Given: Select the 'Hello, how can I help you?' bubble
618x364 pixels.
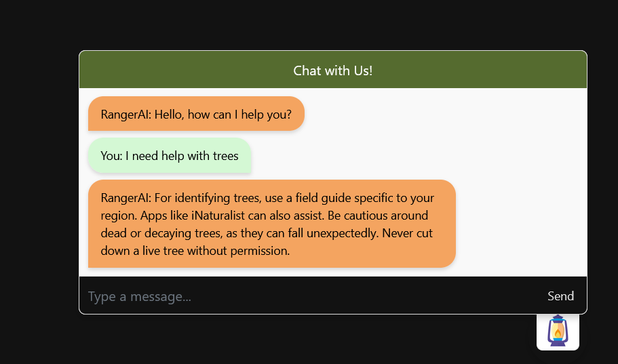Looking at the screenshot, I should point(196,114).
